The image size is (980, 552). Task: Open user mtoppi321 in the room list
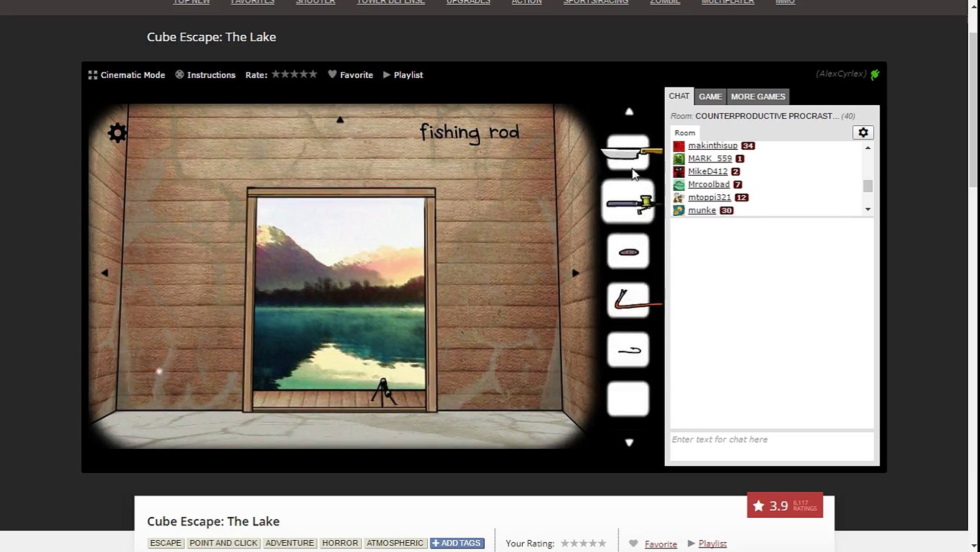pos(709,197)
